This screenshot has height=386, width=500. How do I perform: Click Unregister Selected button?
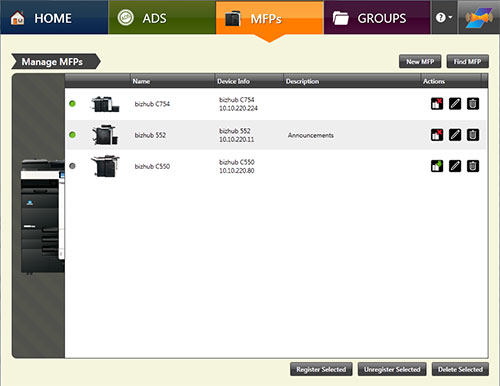pyautogui.click(x=392, y=369)
